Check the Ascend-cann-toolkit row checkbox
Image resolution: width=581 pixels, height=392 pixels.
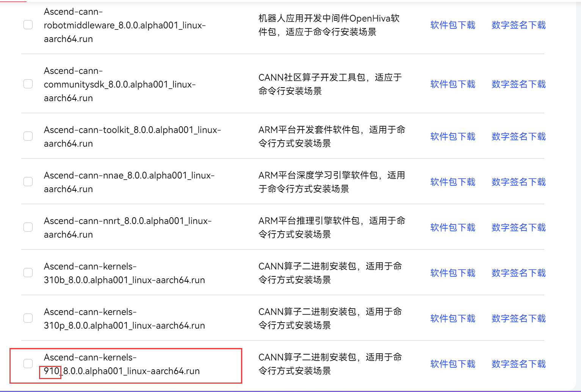point(28,136)
